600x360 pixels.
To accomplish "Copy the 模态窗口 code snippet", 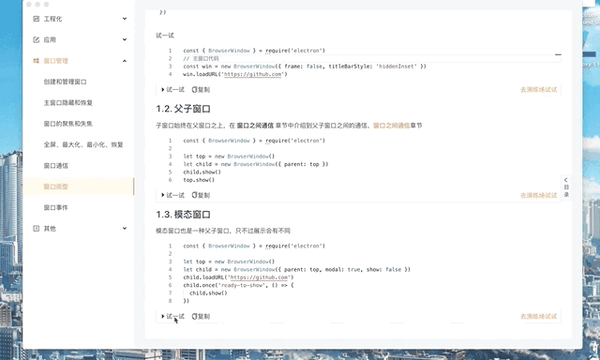I will pyautogui.click(x=201, y=316).
